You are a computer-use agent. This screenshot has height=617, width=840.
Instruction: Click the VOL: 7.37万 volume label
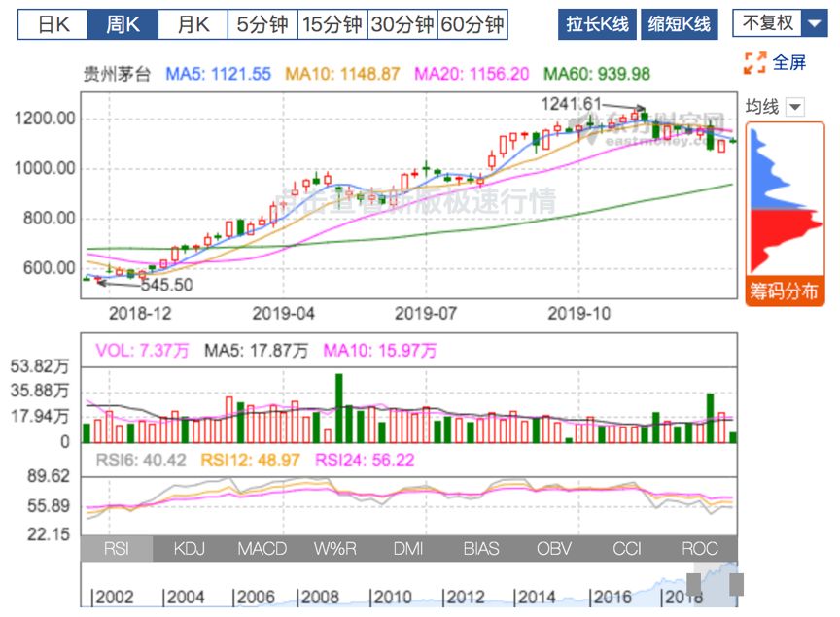[143, 351]
